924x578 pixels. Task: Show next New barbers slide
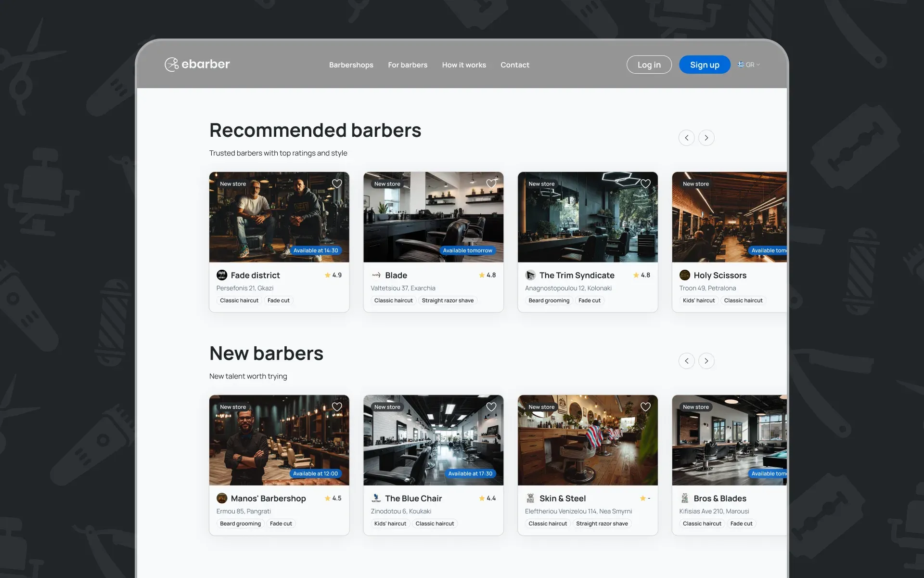click(x=706, y=361)
